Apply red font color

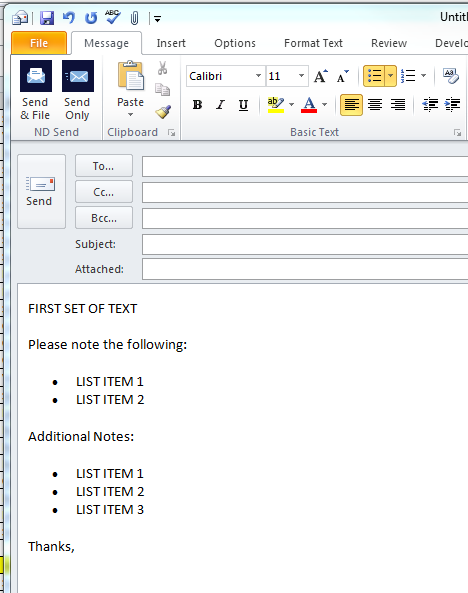point(309,105)
